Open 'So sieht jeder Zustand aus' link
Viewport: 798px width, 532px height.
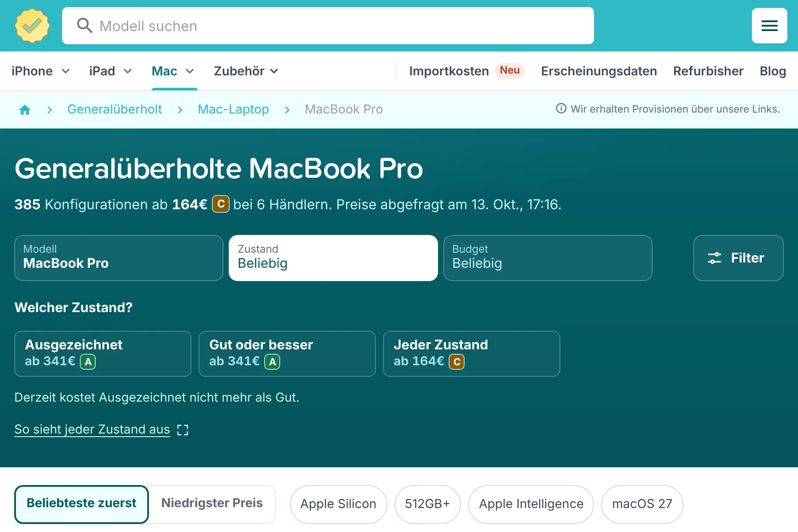click(92, 429)
